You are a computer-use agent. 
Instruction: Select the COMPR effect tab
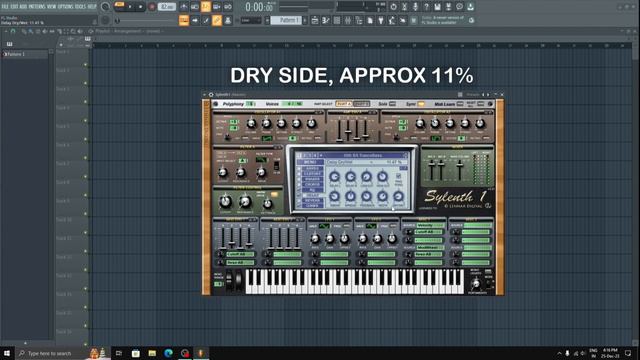click(313, 206)
